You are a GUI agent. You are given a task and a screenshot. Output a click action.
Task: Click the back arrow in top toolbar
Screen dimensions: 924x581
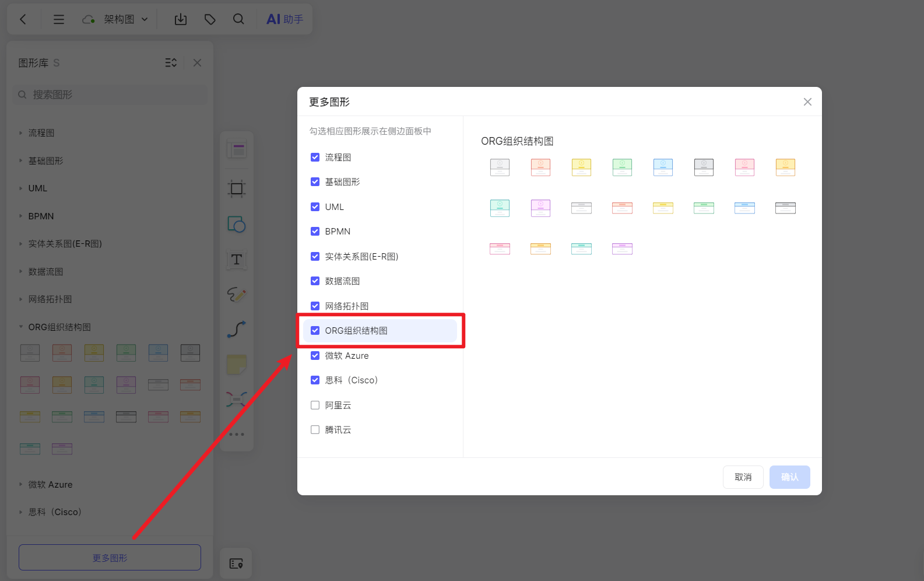pos(23,19)
